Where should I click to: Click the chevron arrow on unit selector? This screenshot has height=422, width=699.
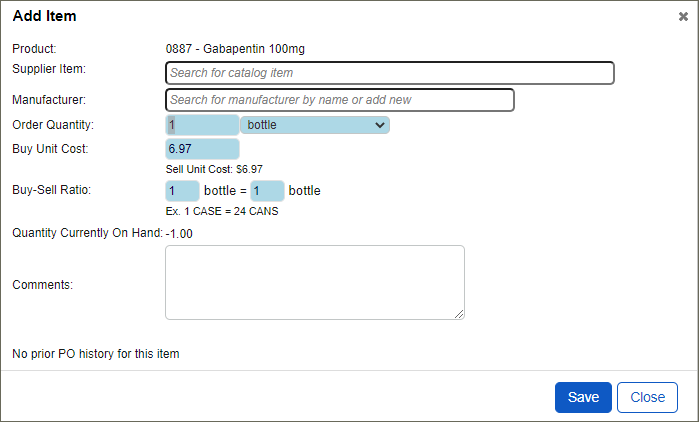click(380, 125)
